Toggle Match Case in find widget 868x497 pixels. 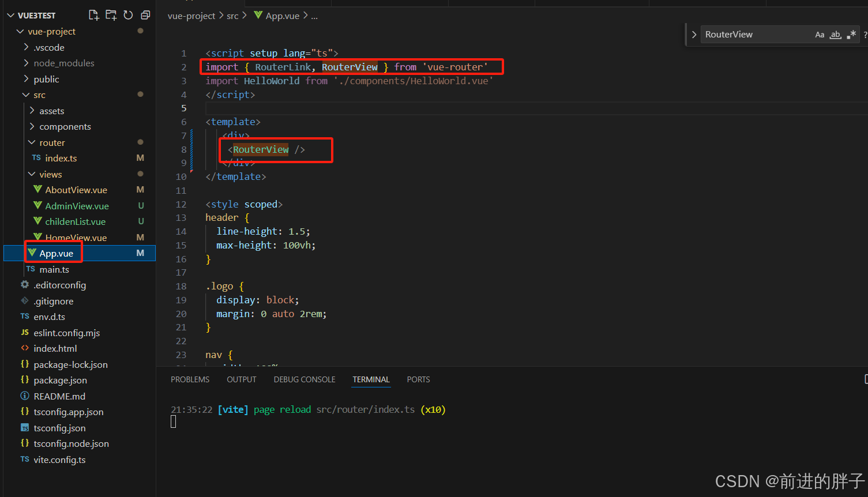[820, 35]
